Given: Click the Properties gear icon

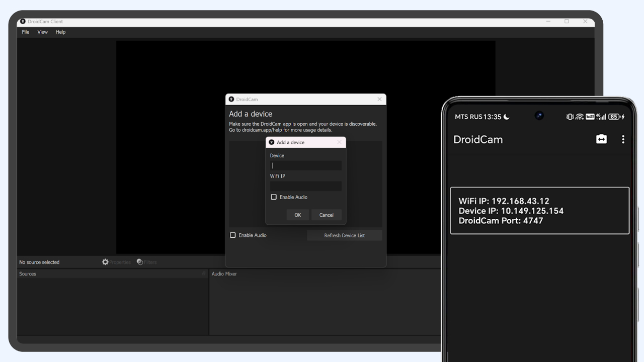Looking at the screenshot, I should [x=105, y=262].
